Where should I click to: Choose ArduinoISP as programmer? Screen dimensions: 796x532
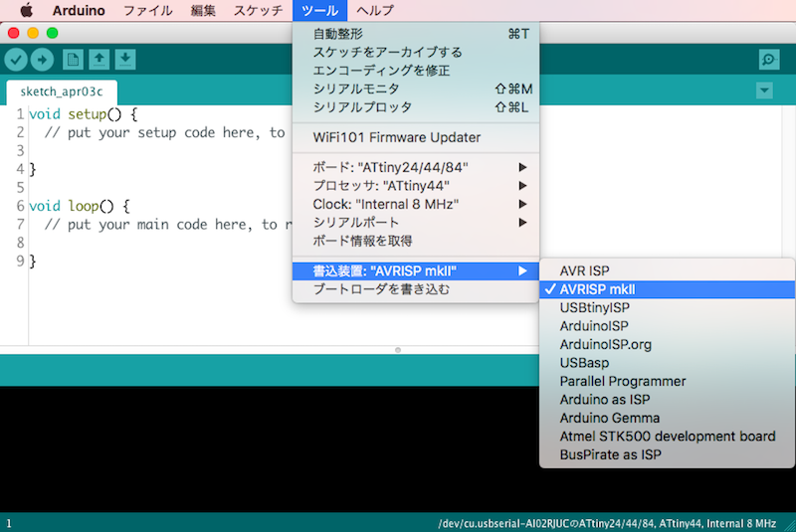coord(667,326)
